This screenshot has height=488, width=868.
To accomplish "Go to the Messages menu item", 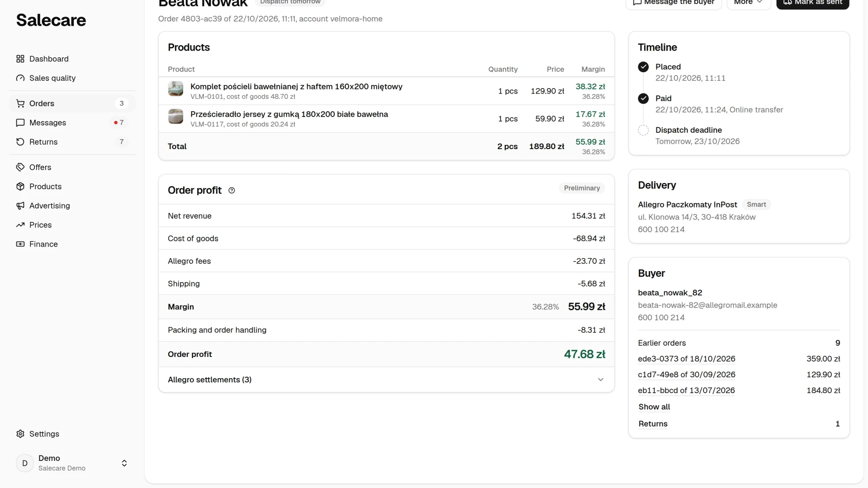I will 72,122.
